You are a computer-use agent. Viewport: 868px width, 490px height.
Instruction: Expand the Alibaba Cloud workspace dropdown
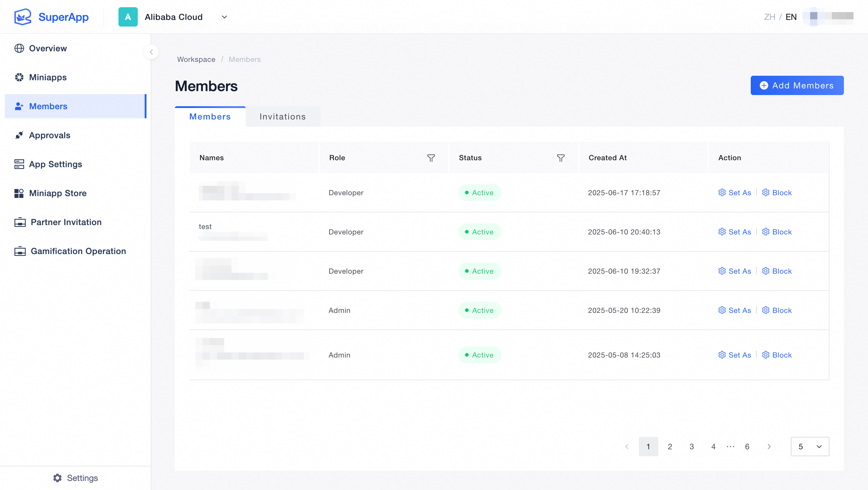coord(225,17)
